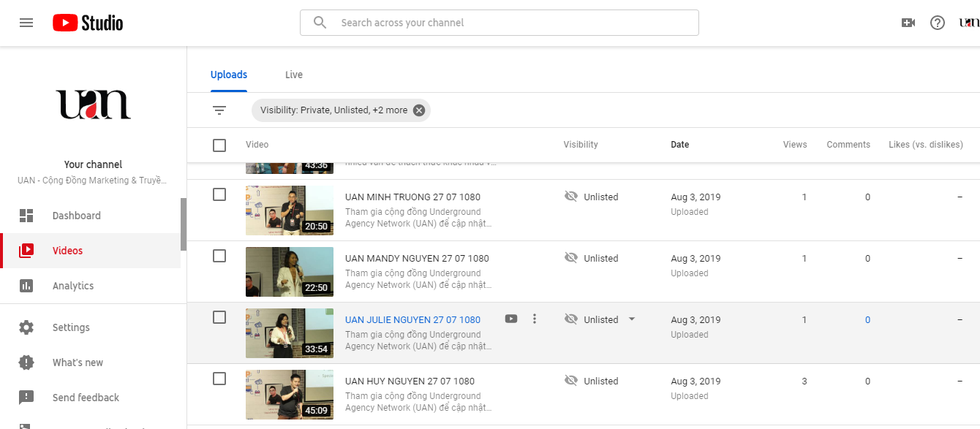Check the UAN HUY NGUYEN video checkbox
Screen dimensions: 980x429
click(219, 379)
